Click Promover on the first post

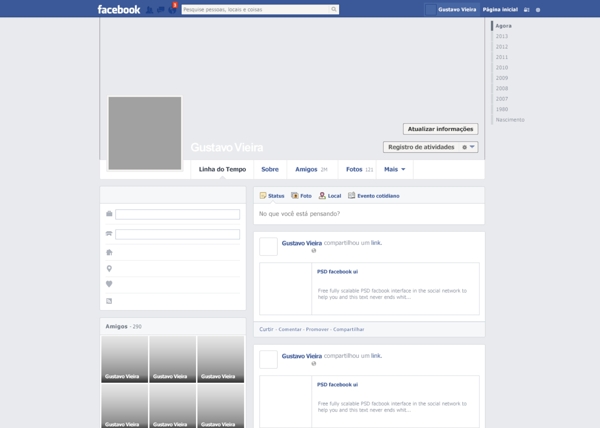click(317, 329)
